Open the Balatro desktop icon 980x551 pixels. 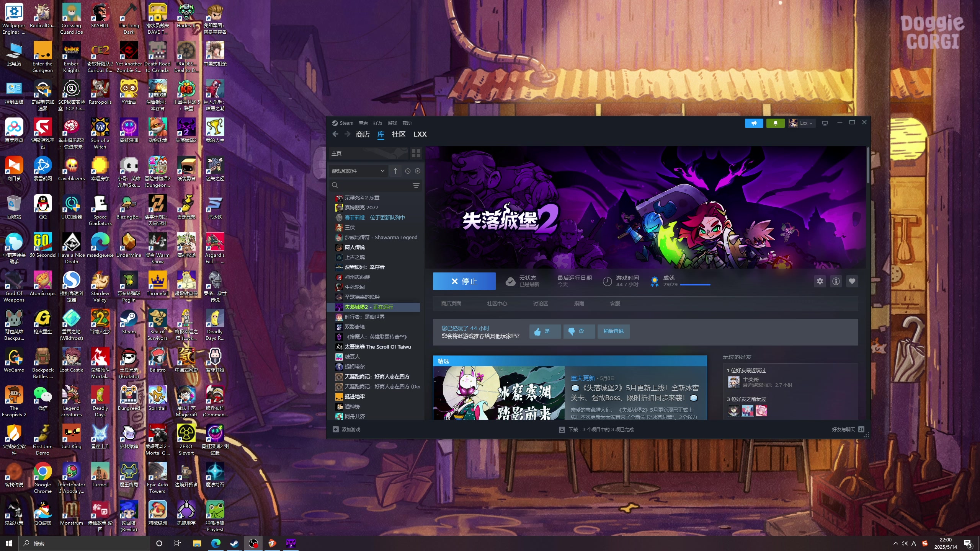tap(157, 360)
